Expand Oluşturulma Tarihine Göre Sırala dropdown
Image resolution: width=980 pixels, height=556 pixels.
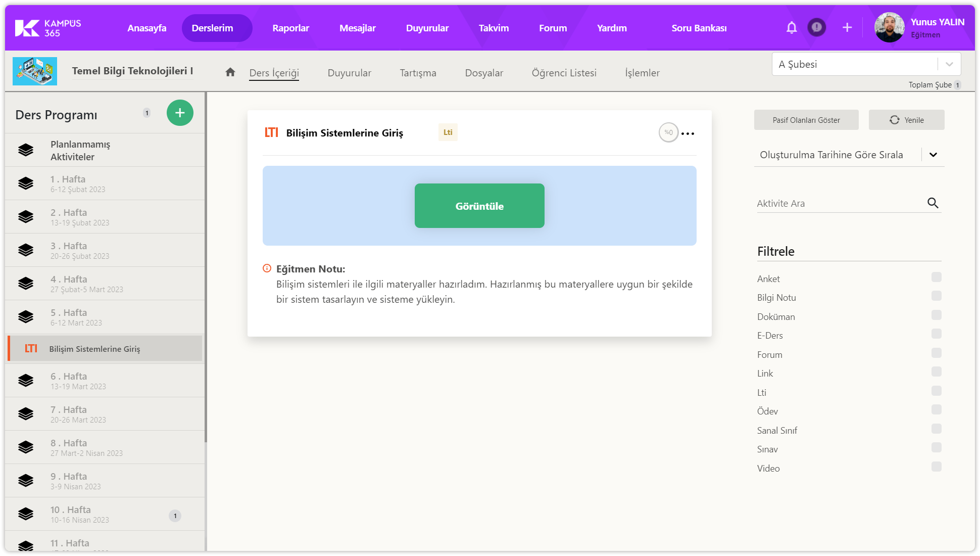(933, 155)
